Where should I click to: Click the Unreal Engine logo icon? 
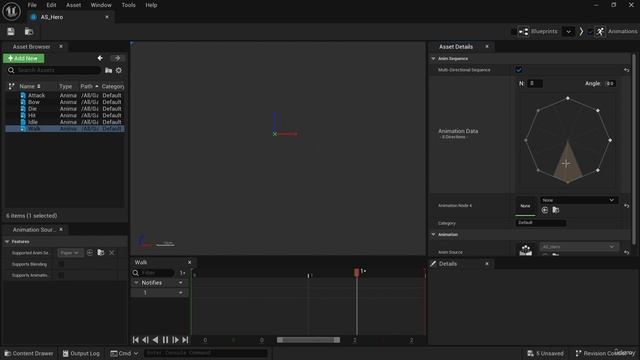[11, 11]
